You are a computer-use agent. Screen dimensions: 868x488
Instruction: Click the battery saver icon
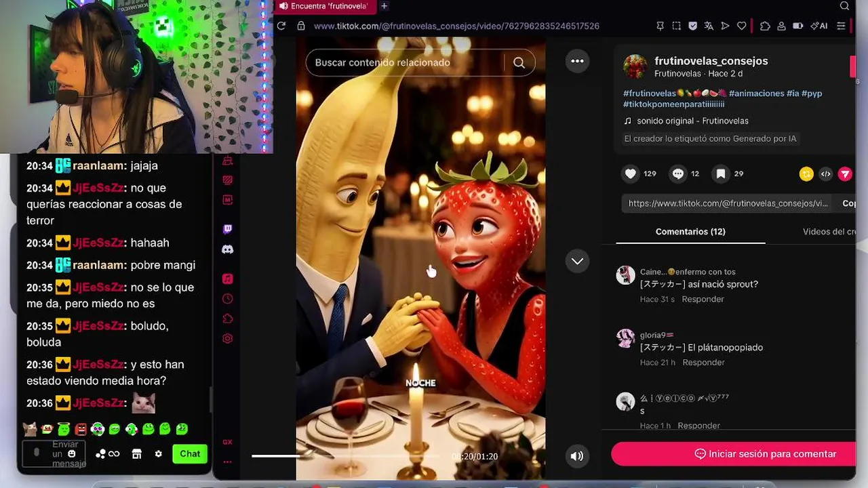click(x=797, y=26)
